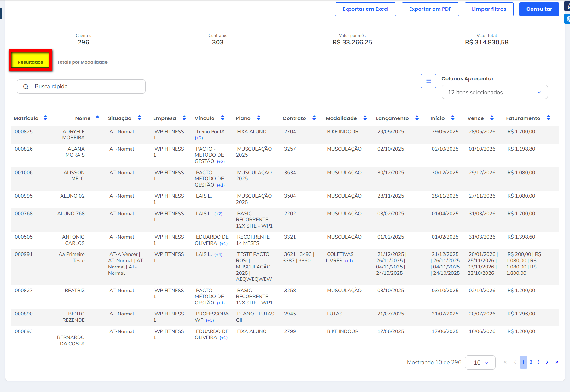Screen dimensions: 570x392
Task: Sort table by Situação sort icon
Action: pos(139,118)
